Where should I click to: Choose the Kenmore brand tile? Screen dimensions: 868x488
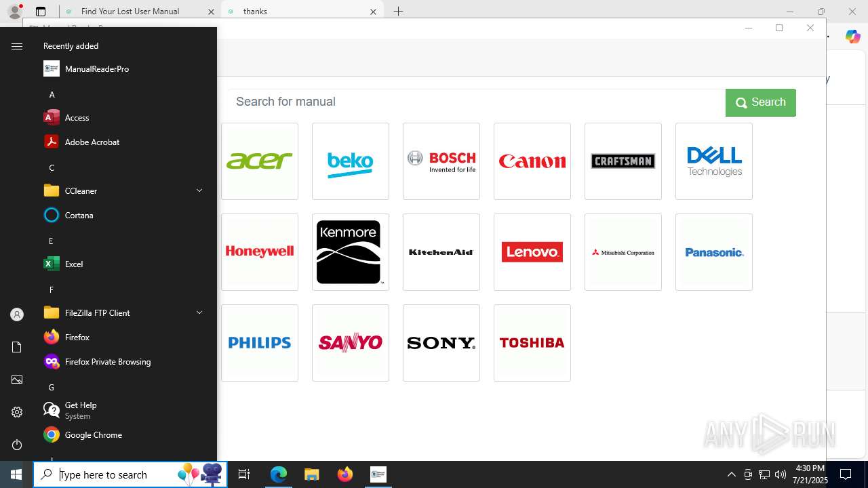point(351,252)
